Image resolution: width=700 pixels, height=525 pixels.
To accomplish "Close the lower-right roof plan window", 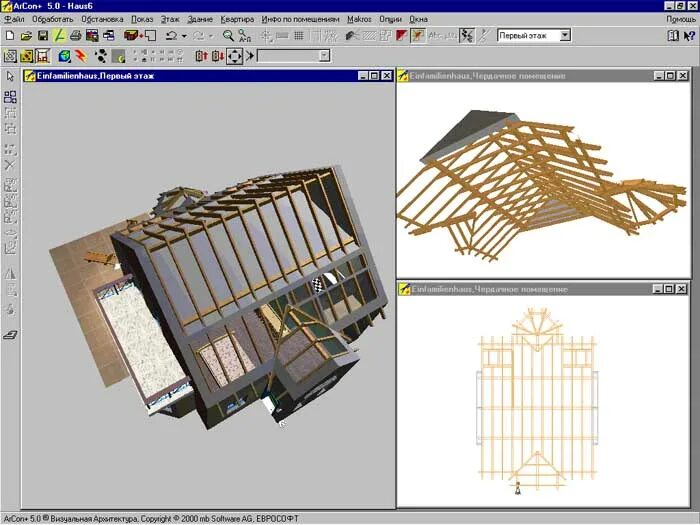I will tap(681, 289).
